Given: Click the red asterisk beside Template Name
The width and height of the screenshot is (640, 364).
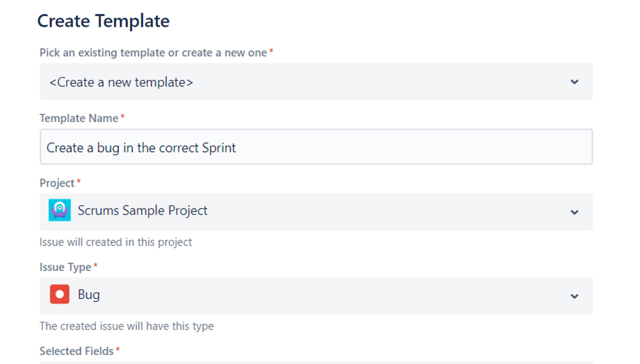Looking at the screenshot, I should (x=122, y=117).
